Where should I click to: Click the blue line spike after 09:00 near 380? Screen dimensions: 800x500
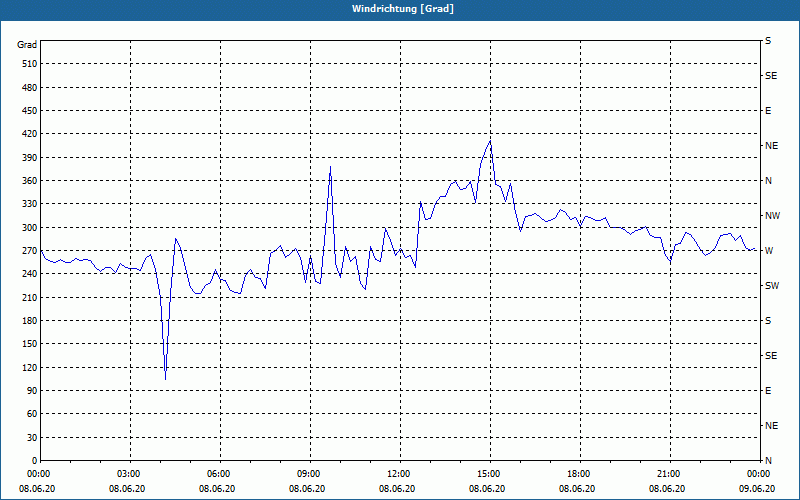tap(331, 167)
